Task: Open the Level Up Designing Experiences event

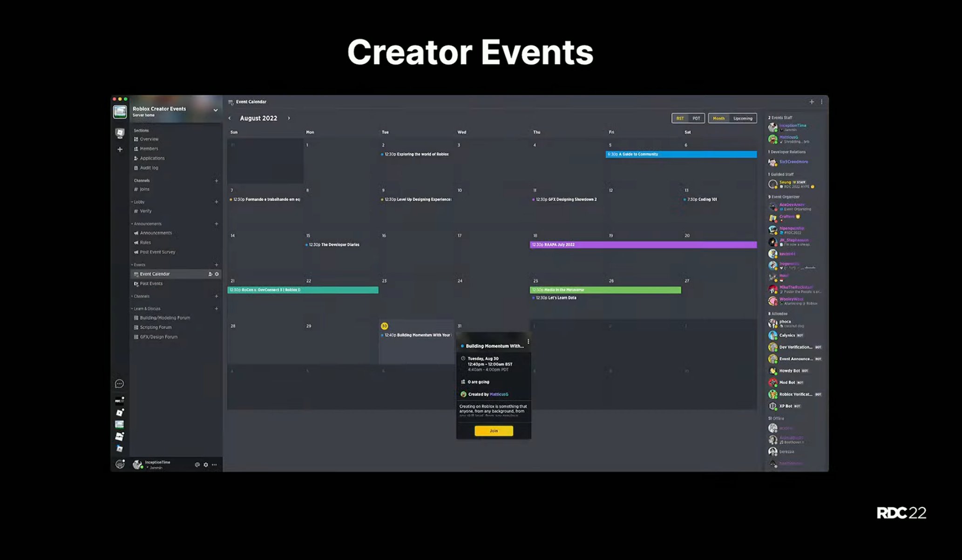Action: (x=416, y=199)
